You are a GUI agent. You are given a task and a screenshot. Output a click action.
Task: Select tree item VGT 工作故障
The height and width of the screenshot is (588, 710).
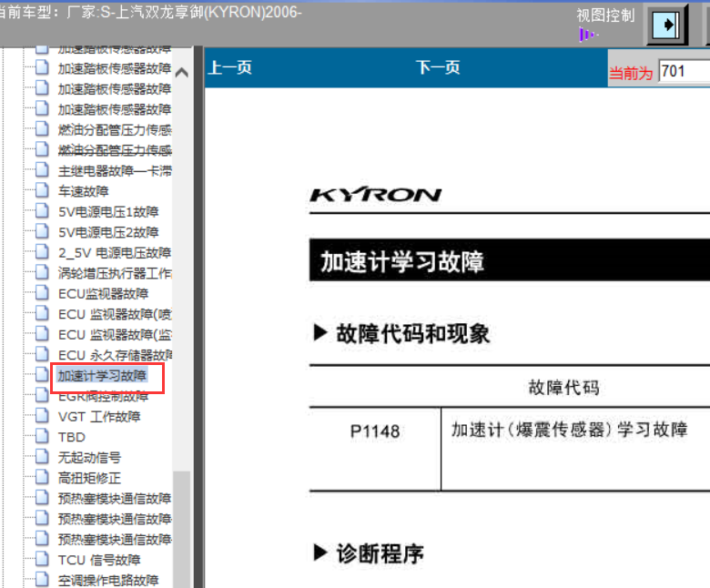pos(99,417)
